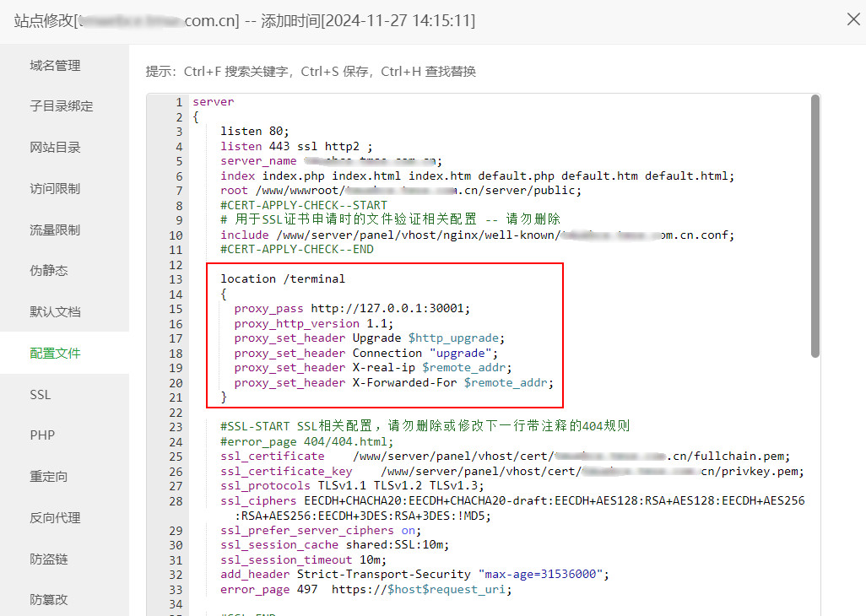Open 默认文档 settings
The height and width of the screenshot is (616, 866).
click(x=56, y=312)
